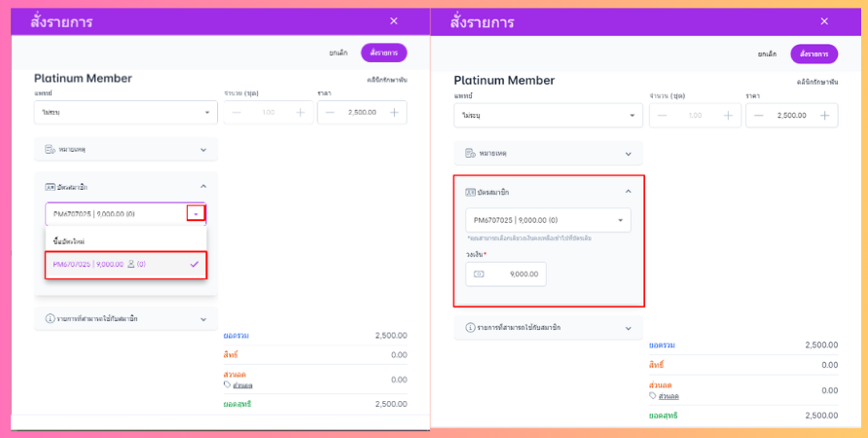Open the red-outlined card dropdown arrow in left dialog
The width and height of the screenshot is (868, 438).
(x=196, y=214)
